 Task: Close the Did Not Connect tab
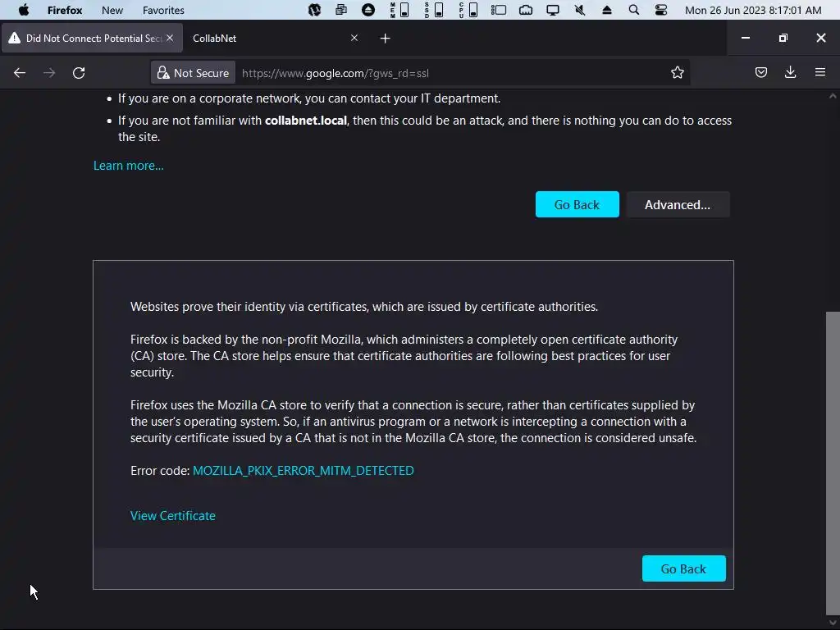coord(170,38)
